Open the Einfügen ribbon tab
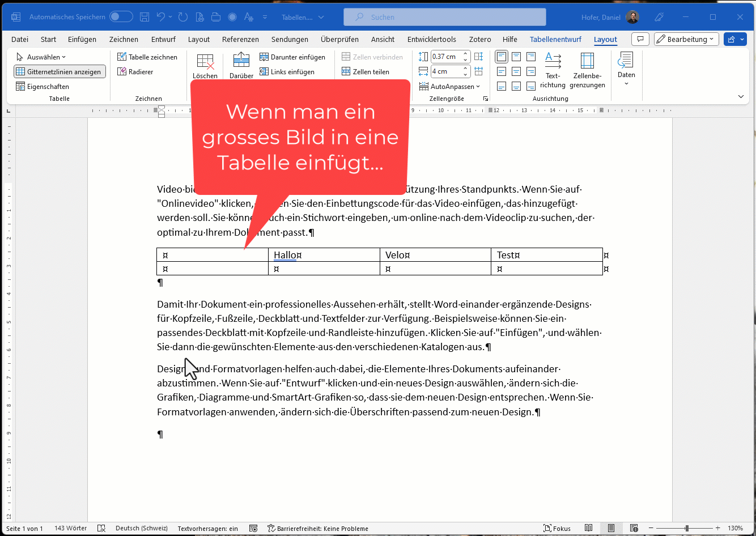The width and height of the screenshot is (756, 536). tap(82, 40)
